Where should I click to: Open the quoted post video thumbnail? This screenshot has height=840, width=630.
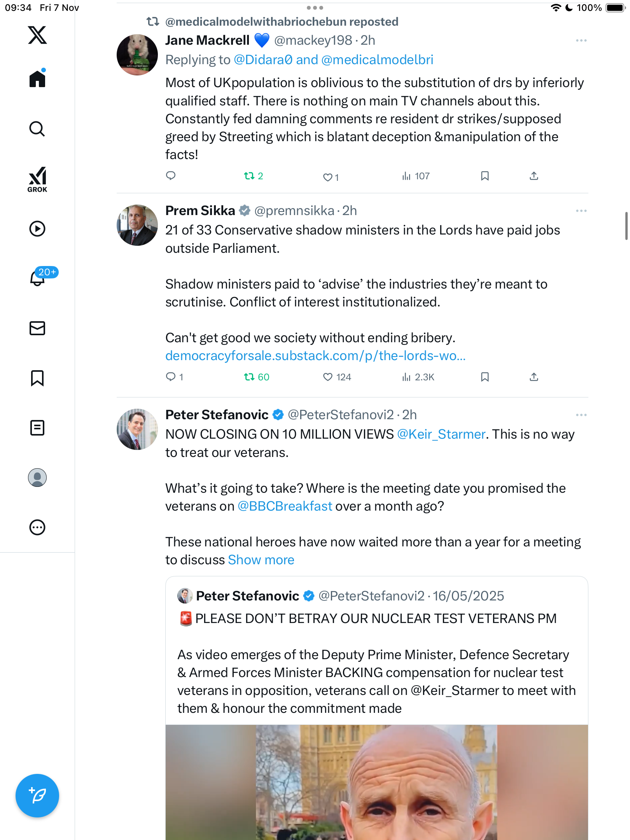tap(376, 782)
